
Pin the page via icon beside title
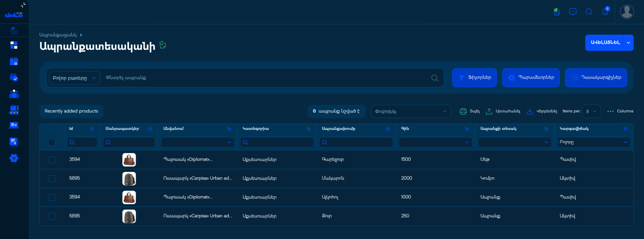coord(163,45)
